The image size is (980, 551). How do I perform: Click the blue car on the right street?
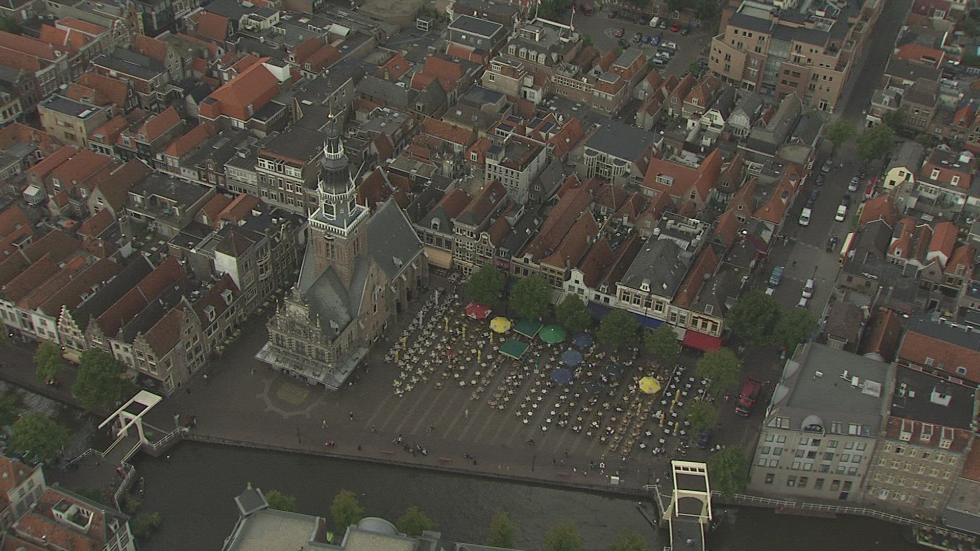click(776, 275)
